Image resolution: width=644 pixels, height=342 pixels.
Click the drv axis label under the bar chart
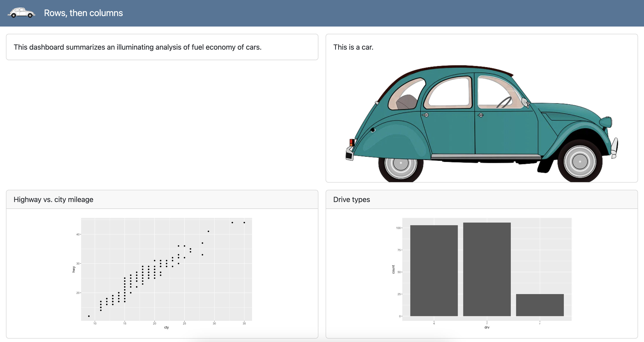(487, 327)
